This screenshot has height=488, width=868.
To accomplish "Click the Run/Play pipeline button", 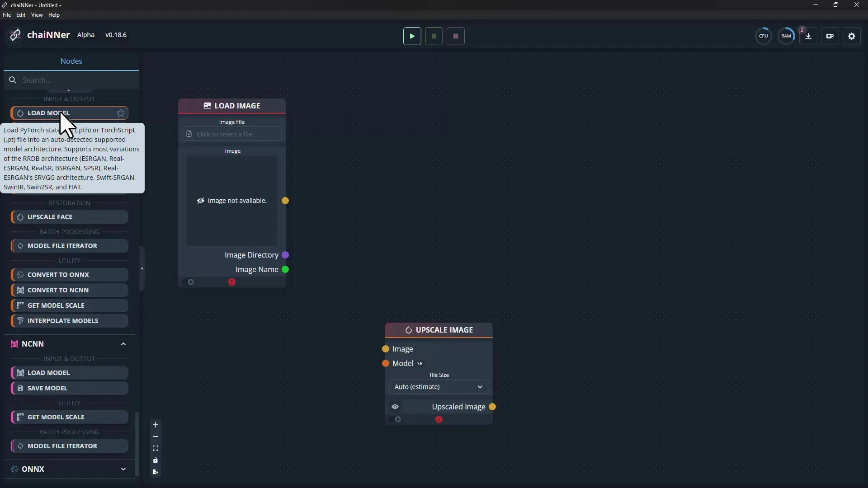I will 412,36.
